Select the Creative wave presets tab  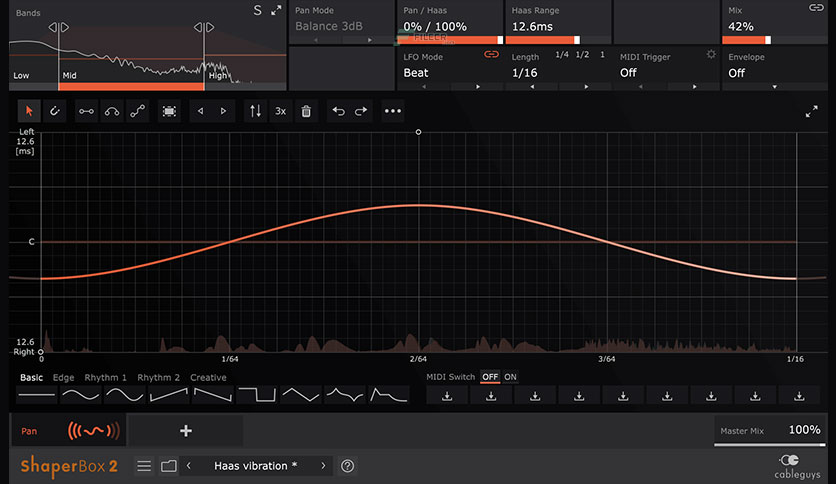(x=208, y=378)
